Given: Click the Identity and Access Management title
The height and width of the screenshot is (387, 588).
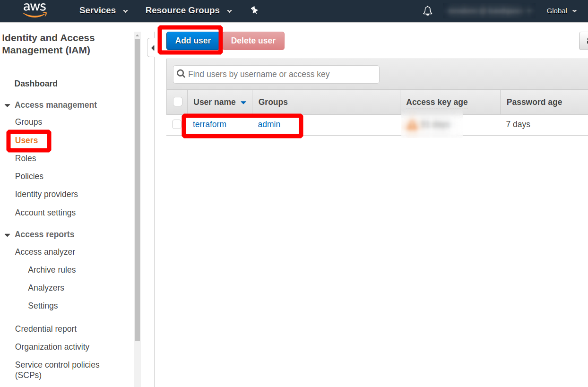Looking at the screenshot, I should click(x=48, y=44).
